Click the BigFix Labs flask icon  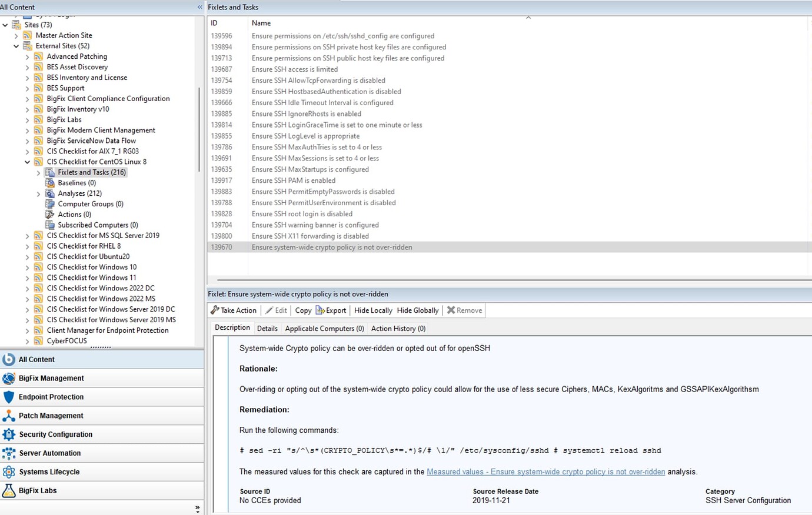click(x=9, y=490)
